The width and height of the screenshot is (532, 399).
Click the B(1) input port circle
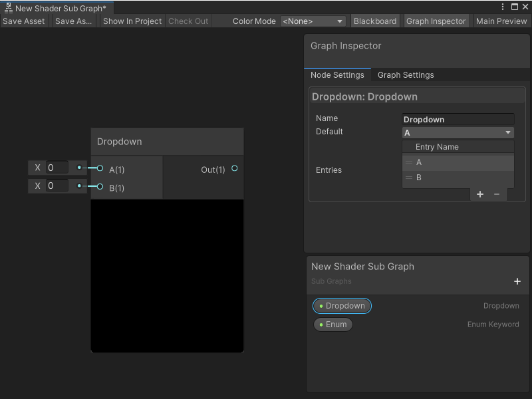click(98, 188)
